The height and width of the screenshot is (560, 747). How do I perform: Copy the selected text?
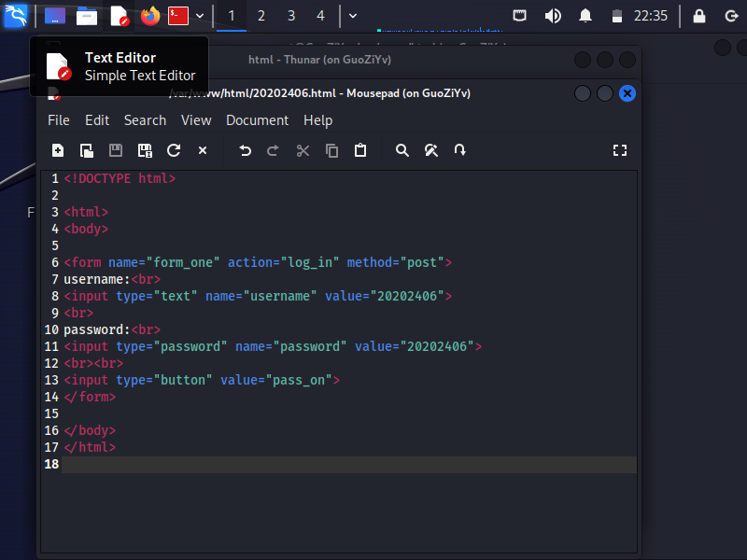coord(331,150)
